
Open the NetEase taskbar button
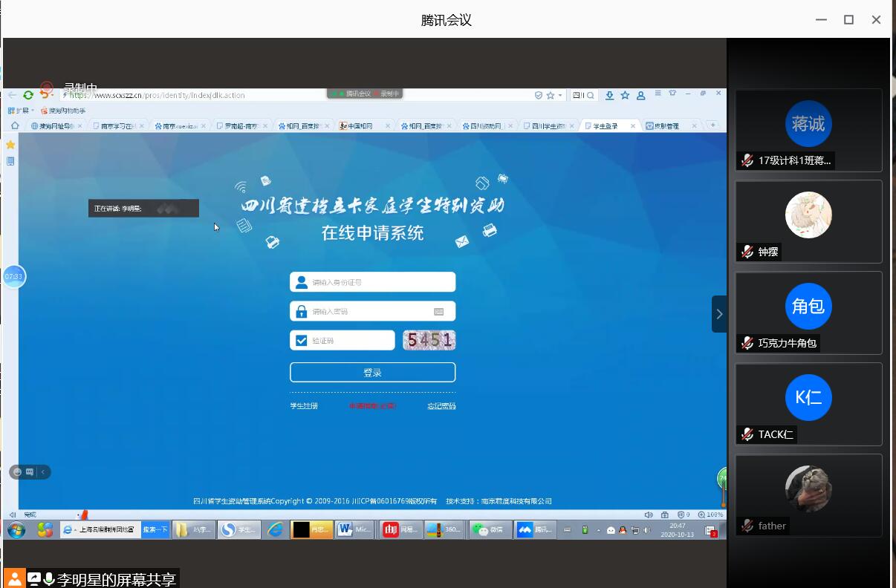(400, 529)
